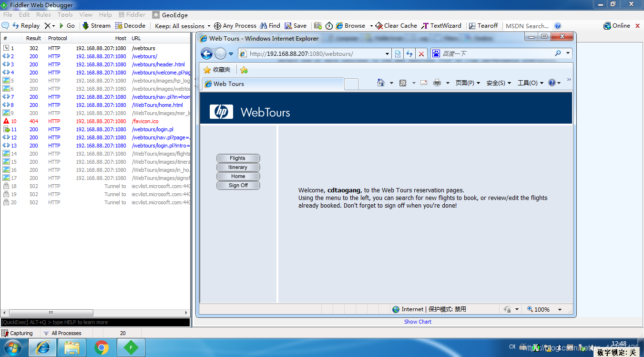
Task: Click IE forward navigation arrow
Action: pos(220,53)
